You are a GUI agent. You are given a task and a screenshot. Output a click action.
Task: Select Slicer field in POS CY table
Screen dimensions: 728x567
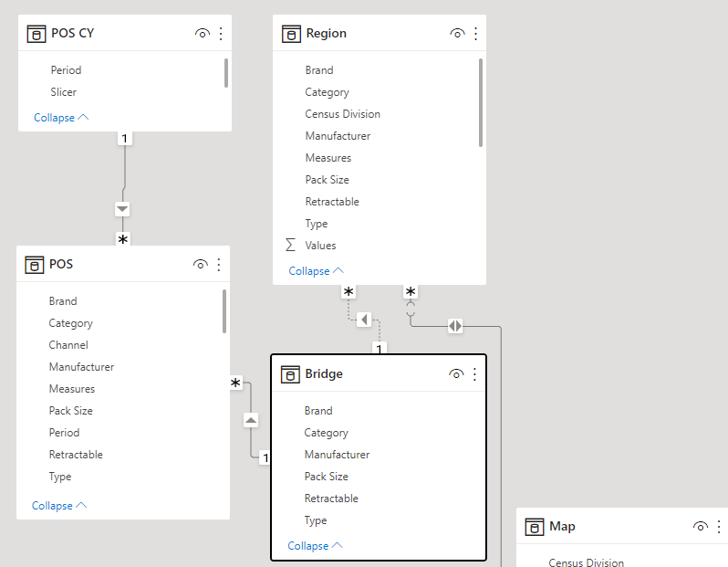[64, 92]
